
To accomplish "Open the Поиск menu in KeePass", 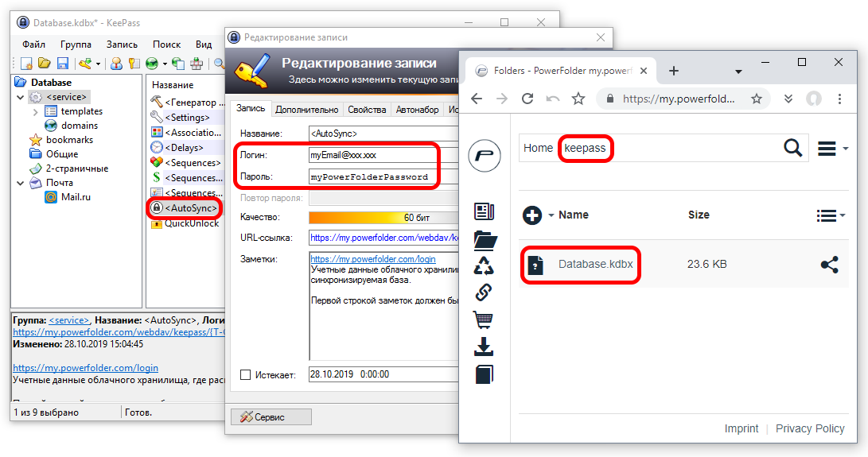I will click(x=166, y=45).
